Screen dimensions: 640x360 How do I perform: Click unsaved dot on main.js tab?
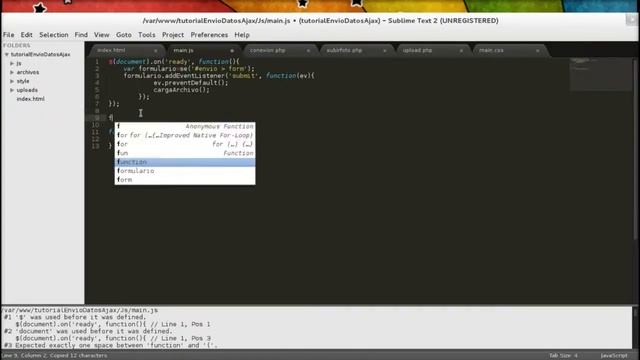232,51
